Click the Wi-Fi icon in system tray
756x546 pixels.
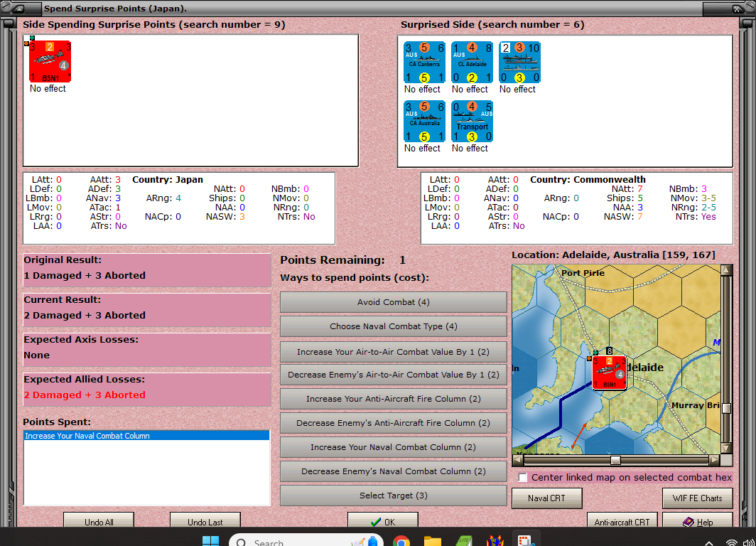point(731,542)
